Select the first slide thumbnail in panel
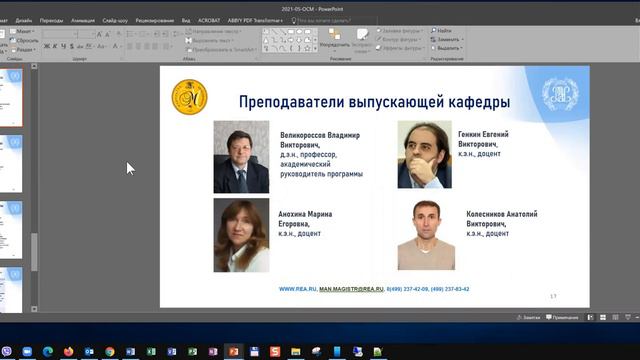640x360 pixels. point(11,98)
